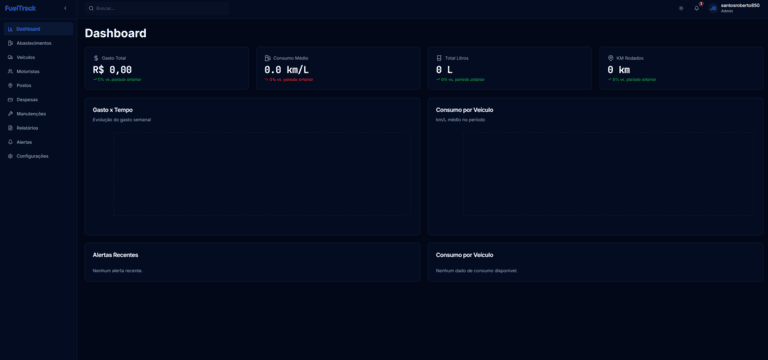Select the 0 km value

tap(619, 70)
